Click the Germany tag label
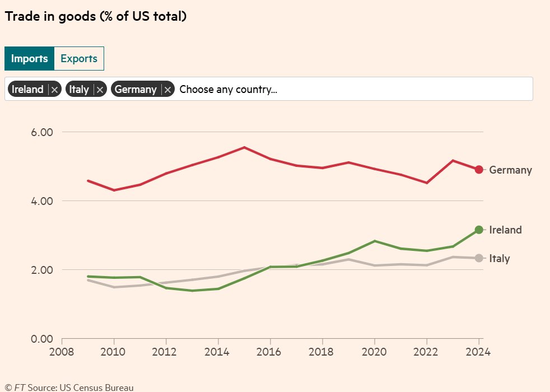The image size is (550, 392). [136, 90]
